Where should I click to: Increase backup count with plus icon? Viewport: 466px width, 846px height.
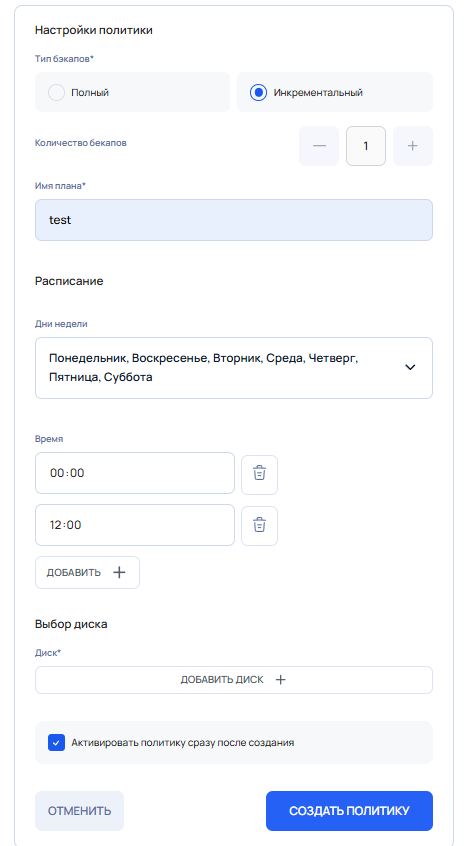pos(413,146)
